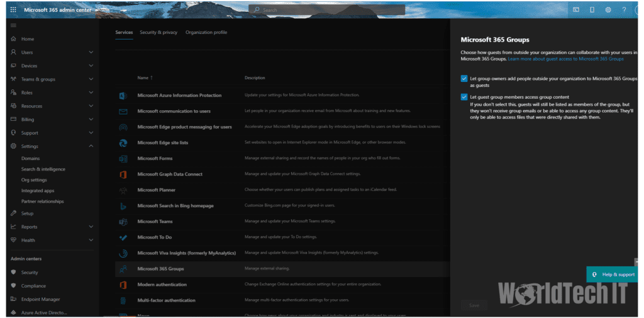
Task: Click the Security shield icon
Action: pos(14,272)
